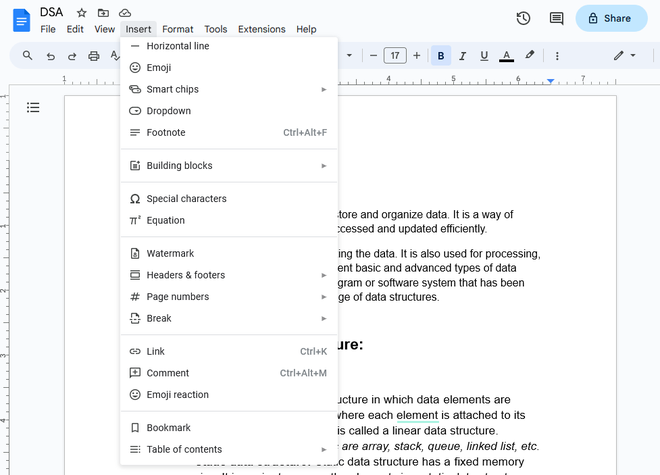
Task: Open search magnifier in toolbar
Action: tap(27, 55)
